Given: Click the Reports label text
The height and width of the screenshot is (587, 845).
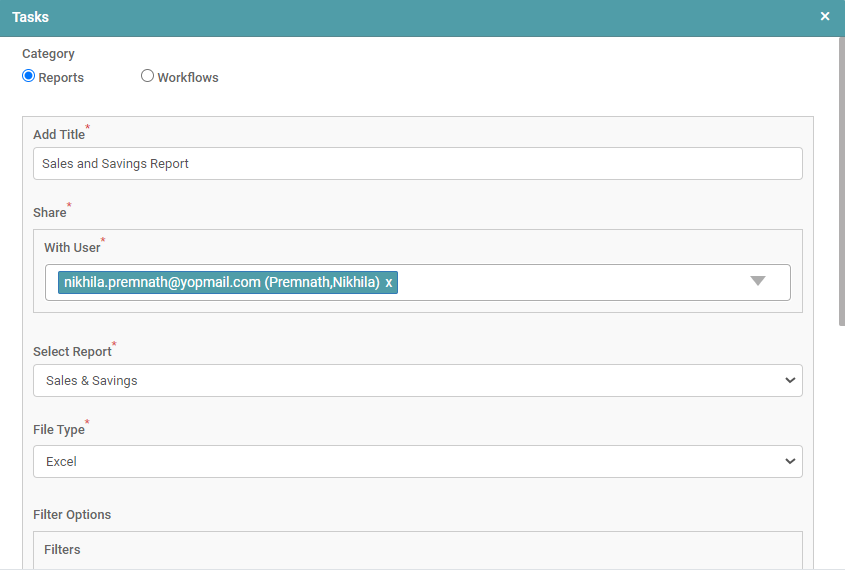Looking at the screenshot, I should tap(61, 78).
